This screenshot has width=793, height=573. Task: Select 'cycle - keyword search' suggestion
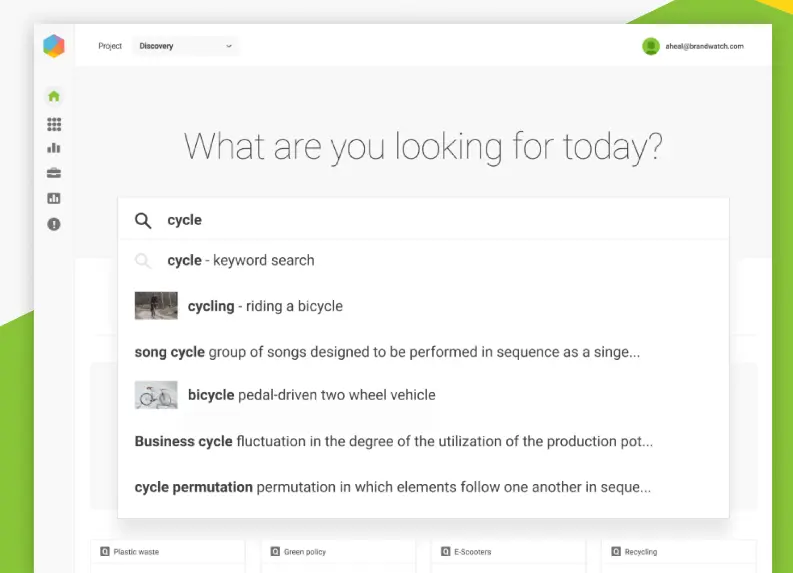tap(240, 260)
